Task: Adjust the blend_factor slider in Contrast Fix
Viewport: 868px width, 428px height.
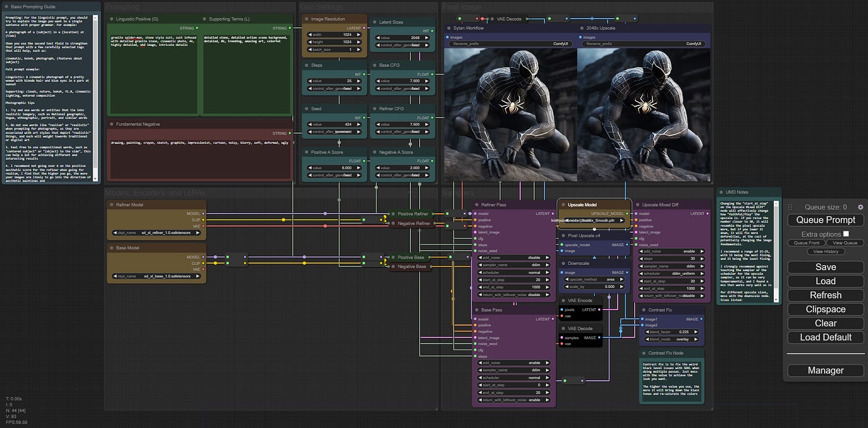Action: pos(671,332)
